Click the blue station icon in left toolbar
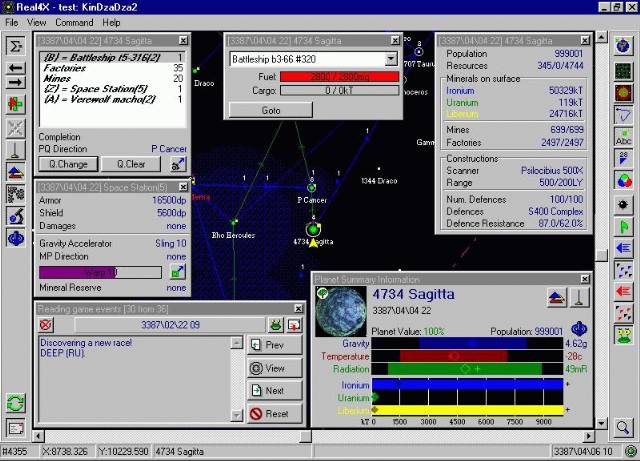This screenshot has width=640, height=461. pos(16,238)
